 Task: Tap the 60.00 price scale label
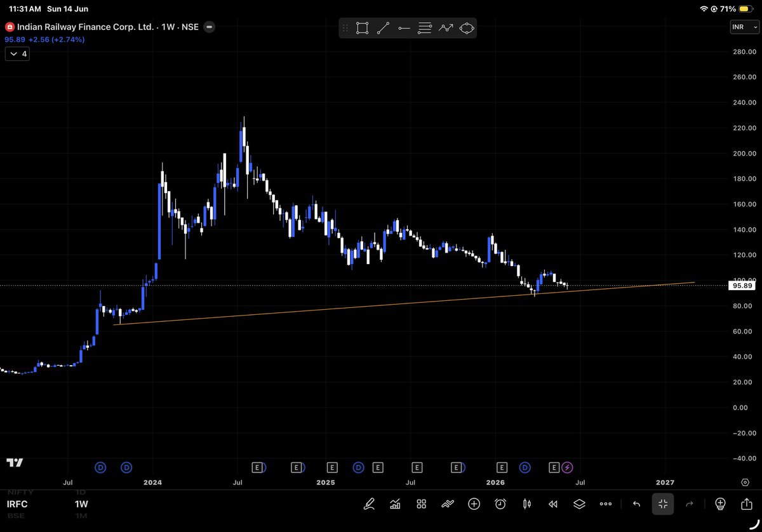click(x=744, y=331)
